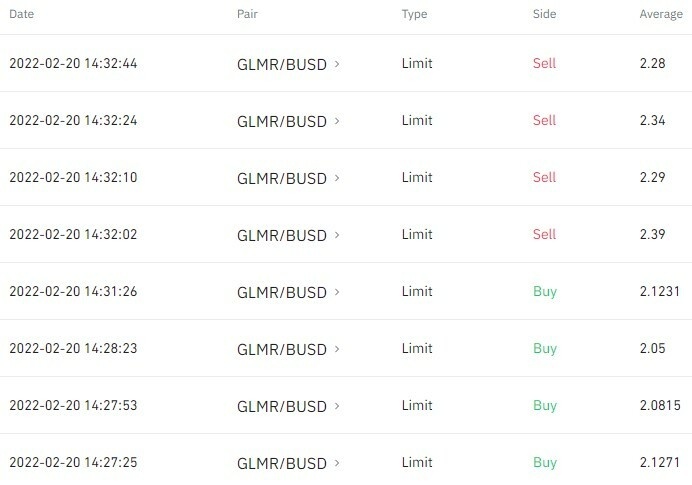Click chevron on the 14:31:26 buy order
The height and width of the screenshot is (485, 692).
tap(337, 292)
